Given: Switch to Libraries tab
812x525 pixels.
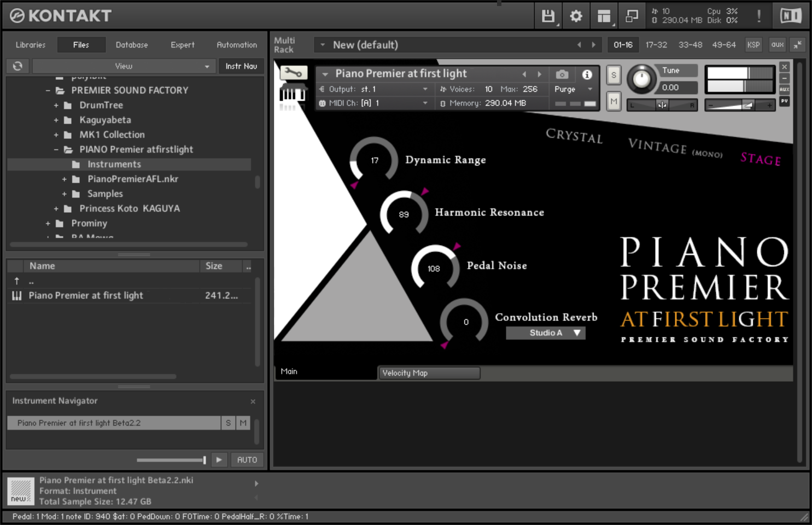Looking at the screenshot, I should pyautogui.click(x=31, y=45).
